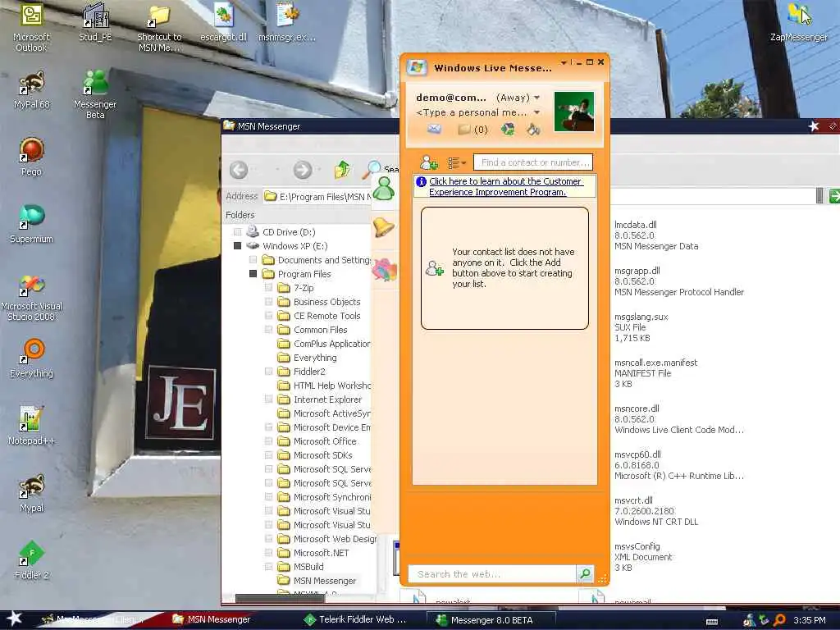Select the Common Files folder in tree
The image size is (840, 630).
[320, 330]
